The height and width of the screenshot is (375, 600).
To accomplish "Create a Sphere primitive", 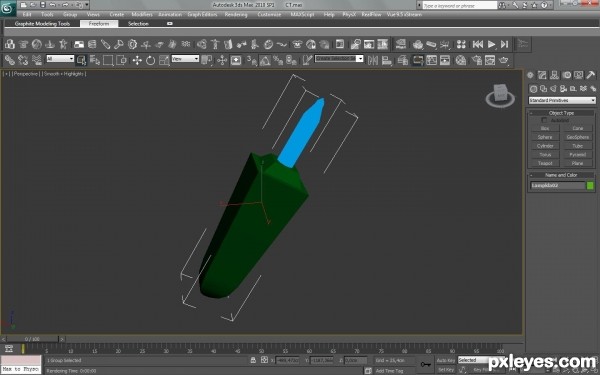I will click(x=545, y=137).
